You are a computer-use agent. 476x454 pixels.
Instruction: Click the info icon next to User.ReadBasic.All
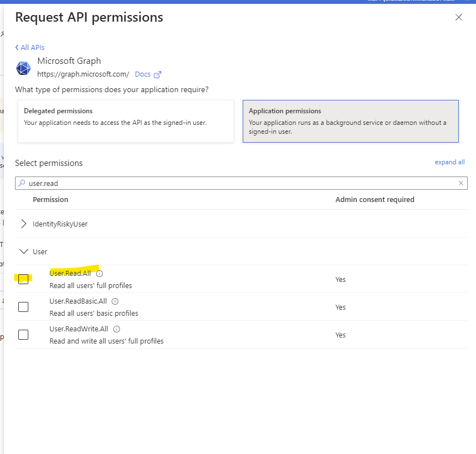(115, 301)
